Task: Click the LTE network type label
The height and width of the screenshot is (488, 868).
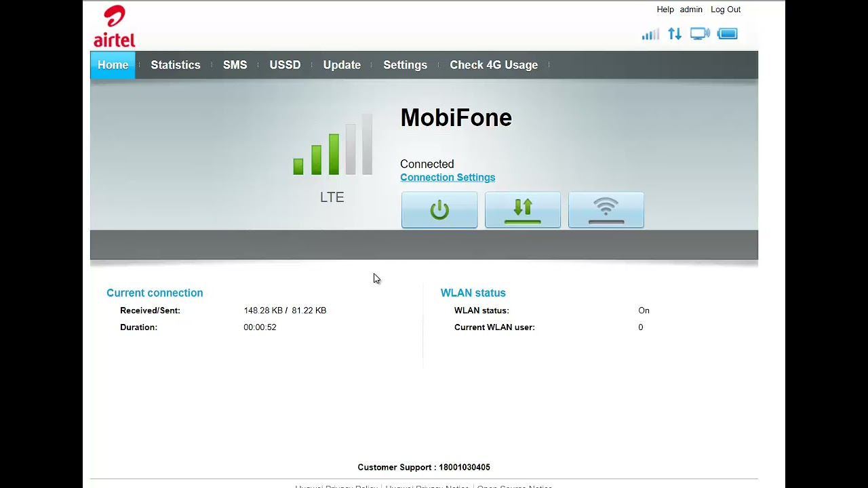Action: click(332, 197)
